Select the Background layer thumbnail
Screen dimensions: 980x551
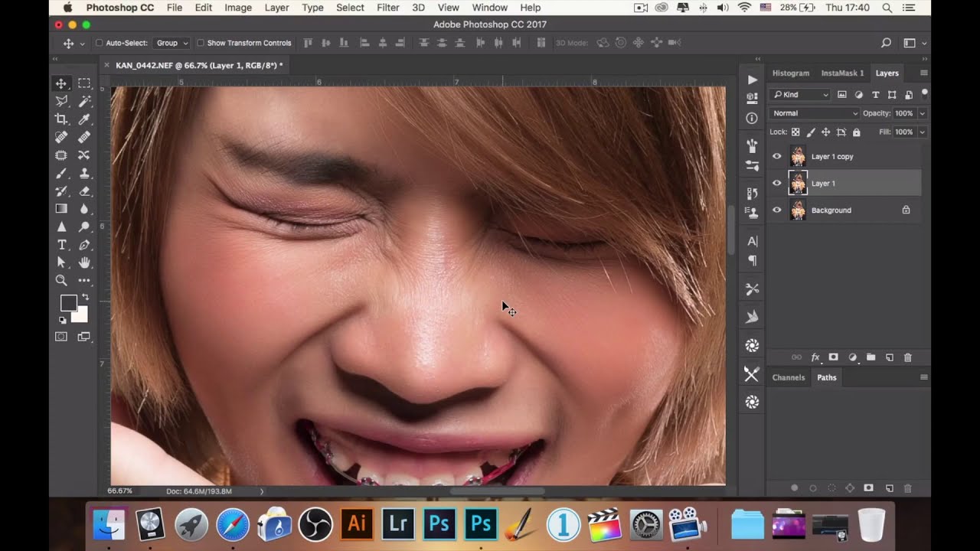coord(798,210)
